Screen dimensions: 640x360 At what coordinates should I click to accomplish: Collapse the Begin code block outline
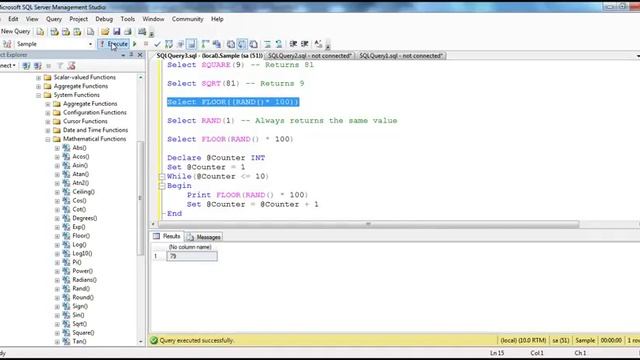tap(162, 186)
